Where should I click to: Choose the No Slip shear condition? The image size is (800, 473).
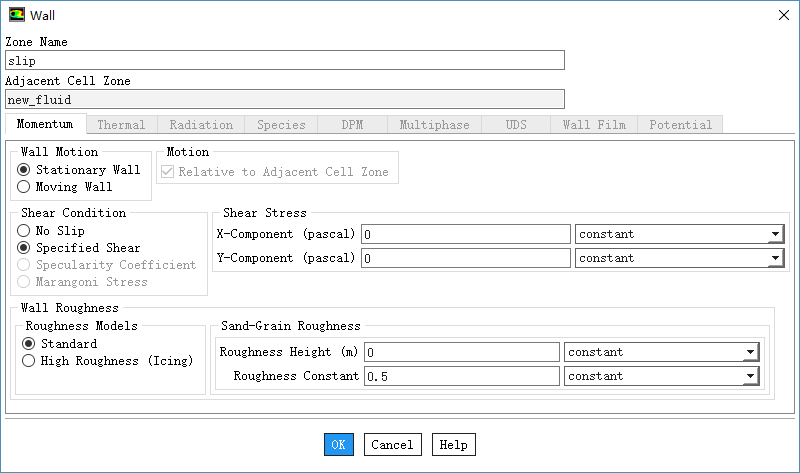coord(24,231)
